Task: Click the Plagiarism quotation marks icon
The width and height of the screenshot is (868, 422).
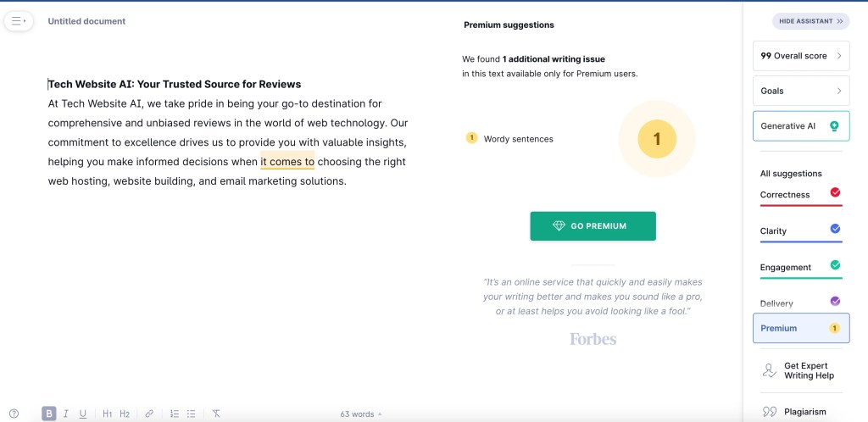Action: (x=770, y=412)
